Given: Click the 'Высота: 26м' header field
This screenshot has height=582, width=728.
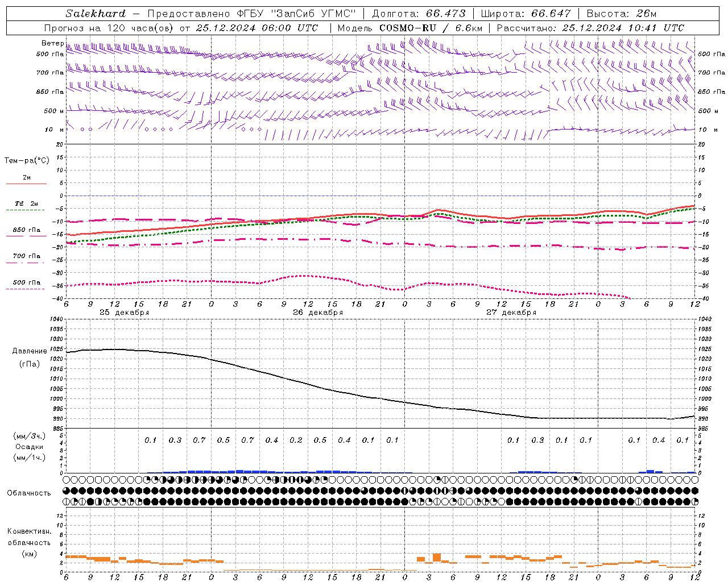Looking at the screenshot, I should 621,14.
